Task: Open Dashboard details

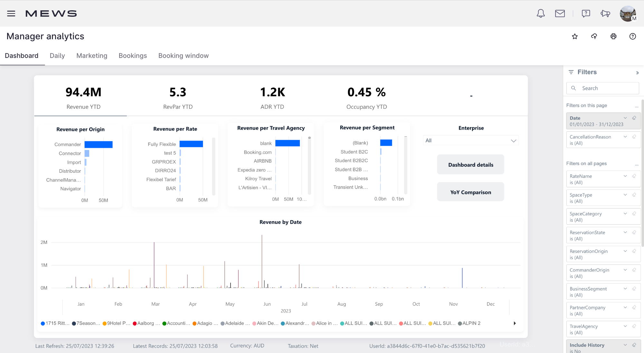Action: click(x=470, y=165)
